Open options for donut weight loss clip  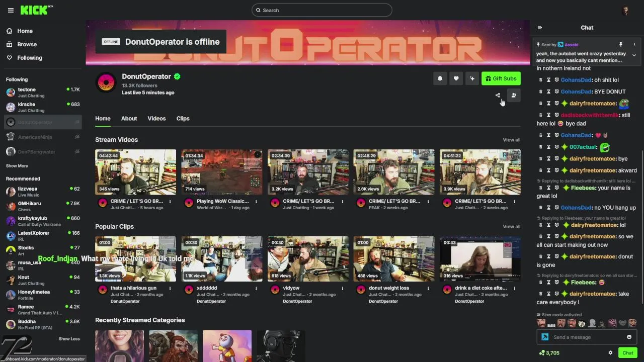pyautogui.click(x=428, y=289)
